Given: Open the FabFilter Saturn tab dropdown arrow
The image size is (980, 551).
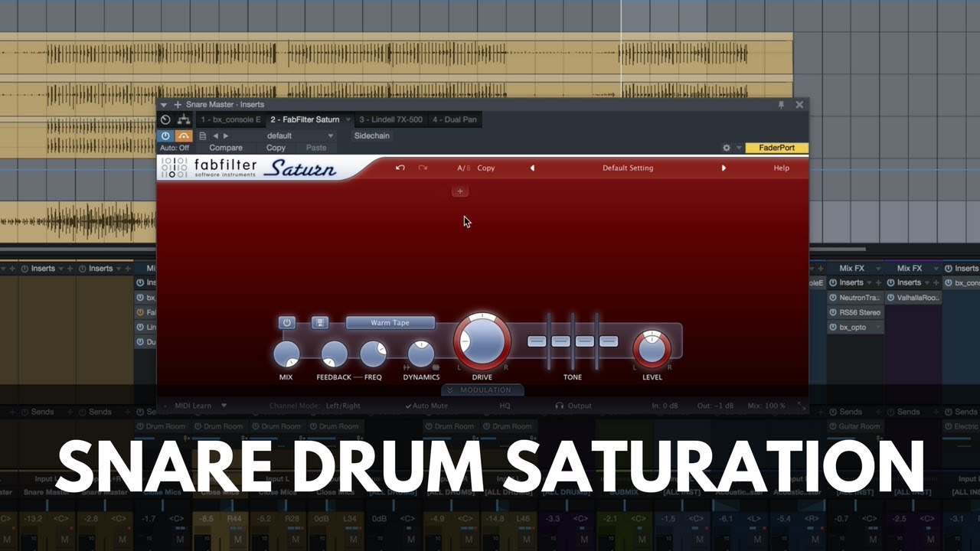Looking at the screenshot, I should point(348,119).
